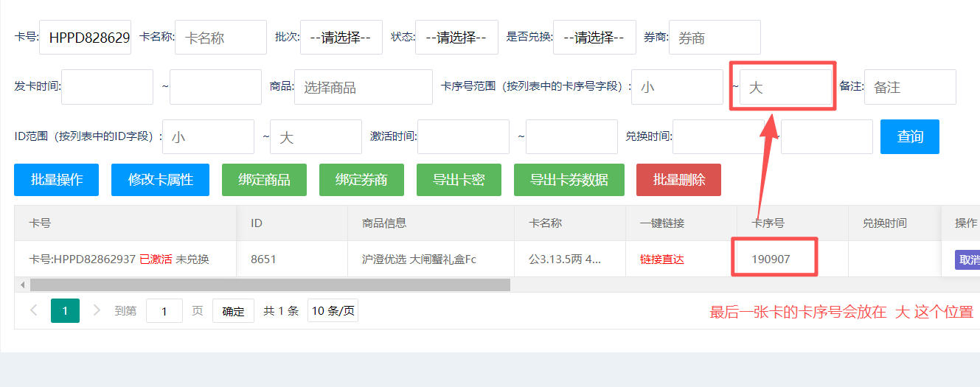Export data with 导出卡券数据 button
Image resolution: width=980 pixels, height=387 pixels.
click(x=569, y=180)
